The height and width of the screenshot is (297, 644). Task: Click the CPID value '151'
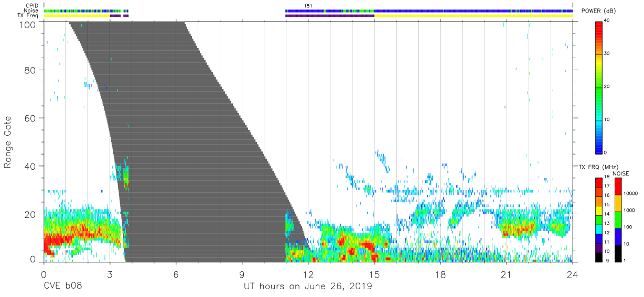click(x=308, y=6)
